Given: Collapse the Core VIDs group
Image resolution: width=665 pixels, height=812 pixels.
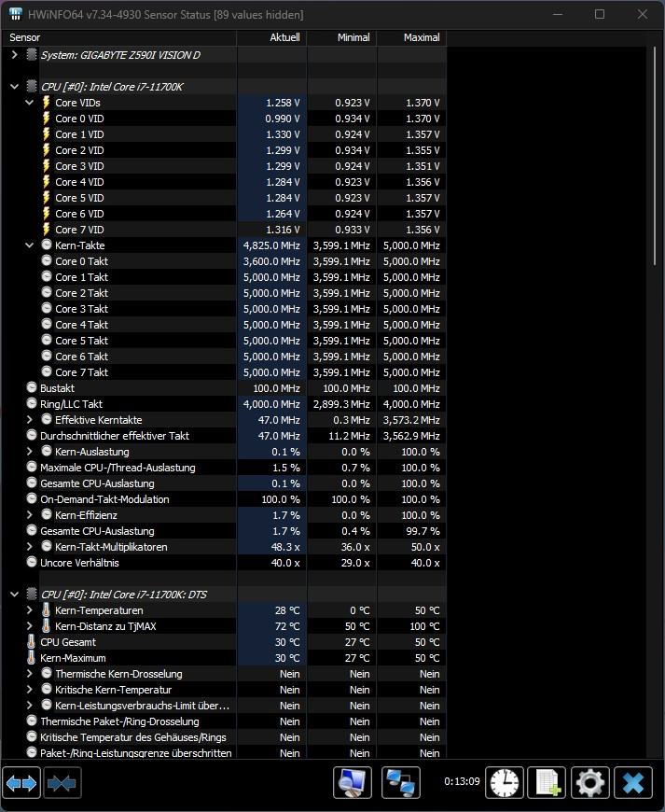Looking at the screenshot, I should pos(30,103).
